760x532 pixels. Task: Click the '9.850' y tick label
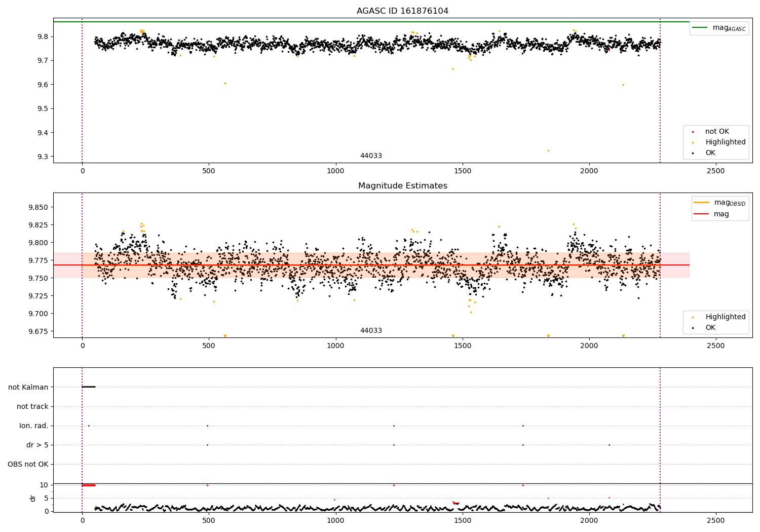pyautogui.click(x=38, y=207)
